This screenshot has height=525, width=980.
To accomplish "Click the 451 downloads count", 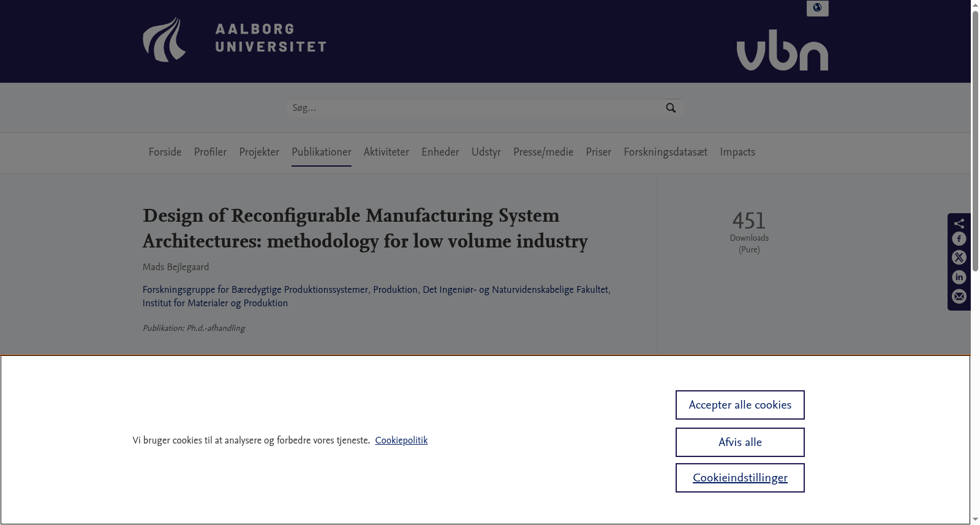I will tap(749, 221).
